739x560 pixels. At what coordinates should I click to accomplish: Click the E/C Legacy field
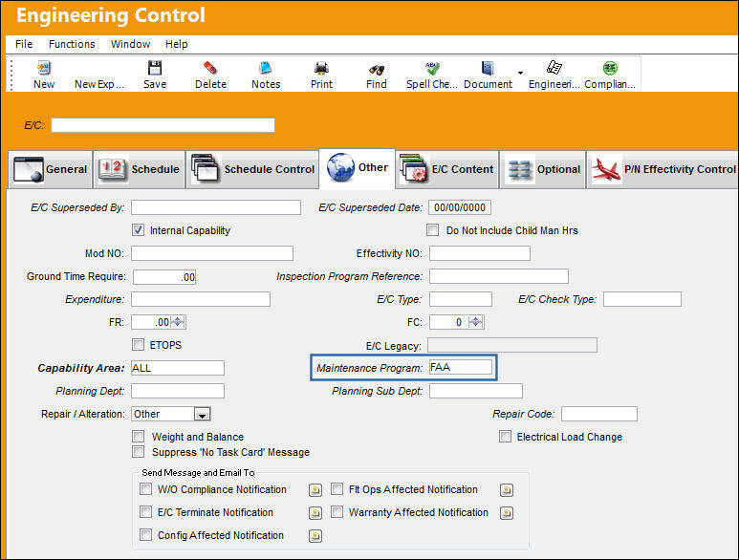pos(512,345)
